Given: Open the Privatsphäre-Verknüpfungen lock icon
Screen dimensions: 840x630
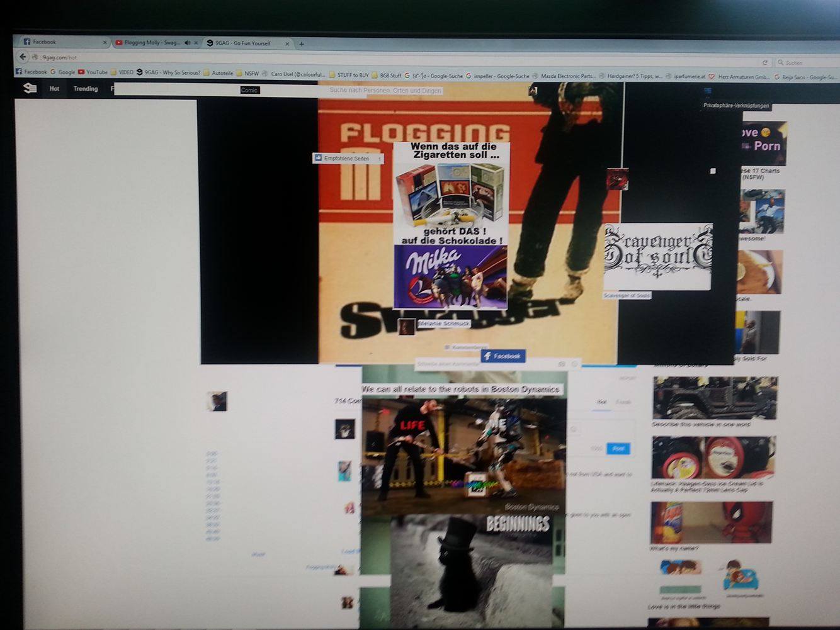Looking at the screenshot, I should coord(707,92).
